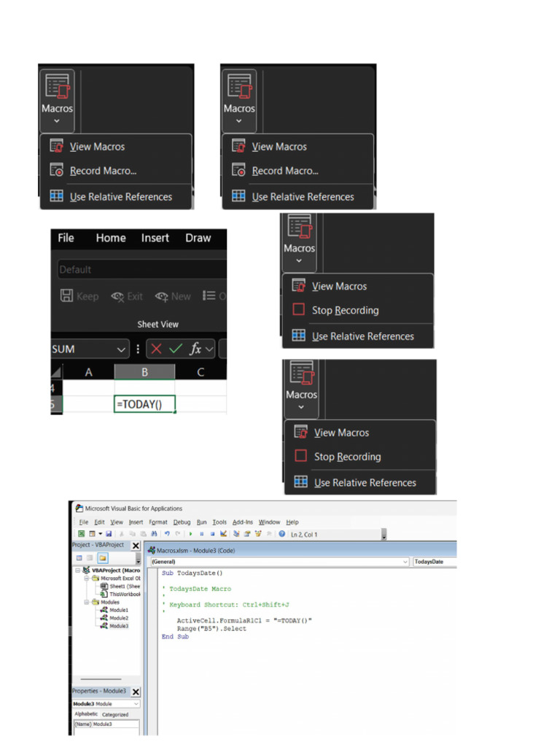The width and height of the screenshot is (560, 747).
Task: Click View Microsoft Excel icon in VBA toolbar
Action: 82,533
